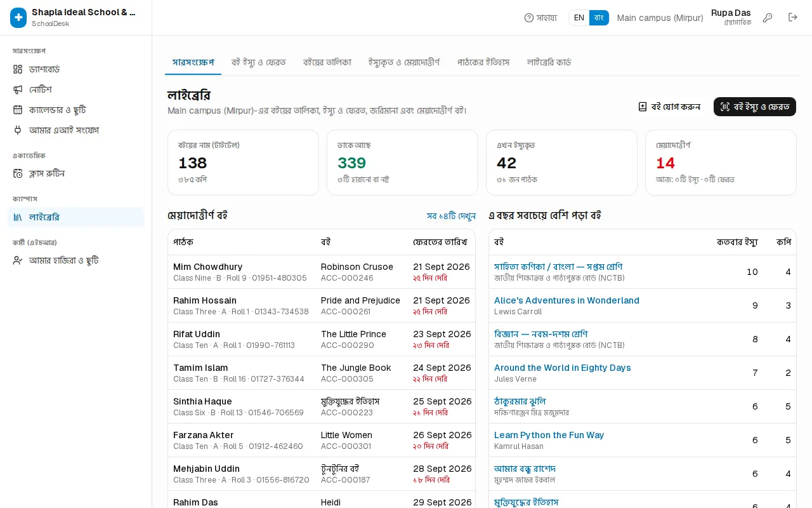
Task: Open the সাহিত্য কণিকা / বাংলা book link
Action: click(558, 267)
